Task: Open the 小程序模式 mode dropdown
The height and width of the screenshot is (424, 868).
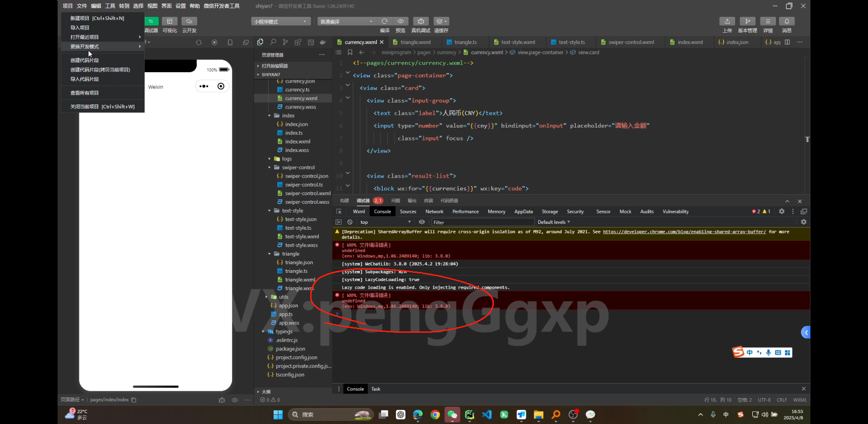Action: click(281, 21)
